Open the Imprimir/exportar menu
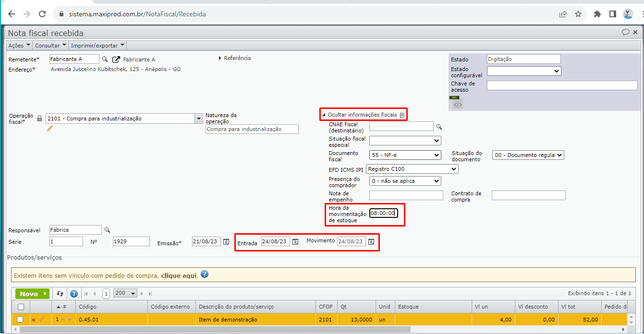The width and height of the screenshot is (644, 334). [x=97, y=46]
